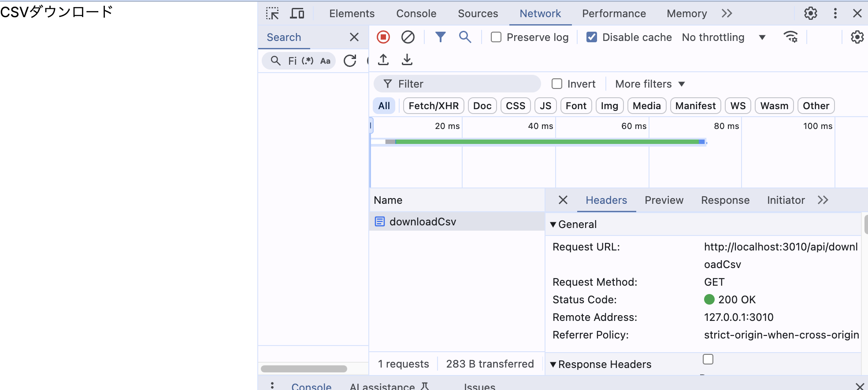Open the More filters dropdown
Image resolution: width=868 pixels, height=390 pixels.
(x=650, y=84)
